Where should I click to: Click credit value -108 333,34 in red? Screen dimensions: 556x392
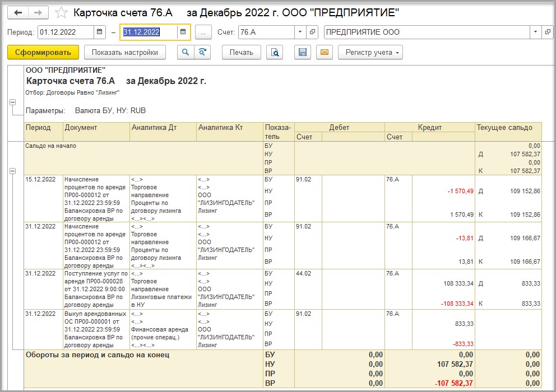click(x=457, y=304)
